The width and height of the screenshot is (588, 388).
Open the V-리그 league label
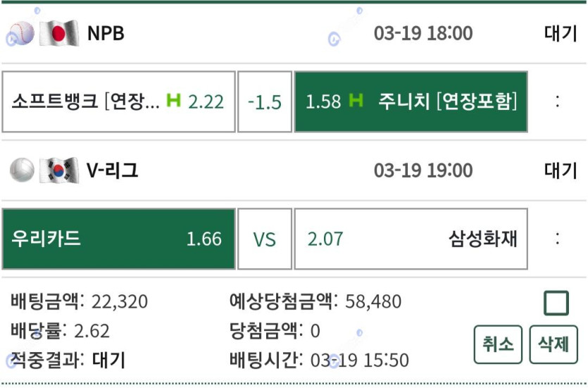(x=113, y=170)
